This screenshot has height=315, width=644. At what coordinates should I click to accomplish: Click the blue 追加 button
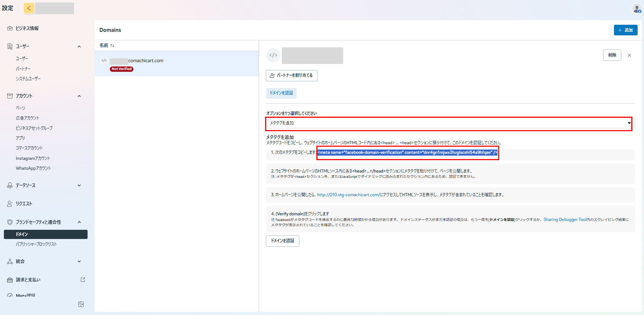(625, 30)
